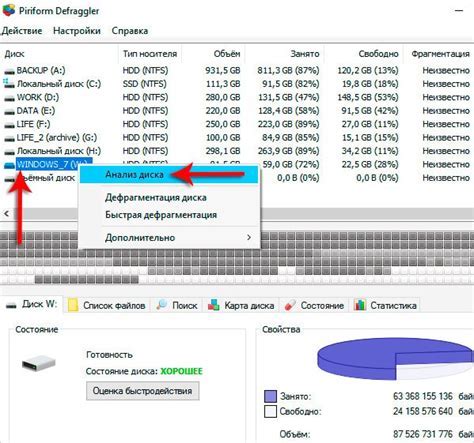This screenshot has width=474, height=443.
Task: Open the Статистика tab
Action: (x=385, y=305)
